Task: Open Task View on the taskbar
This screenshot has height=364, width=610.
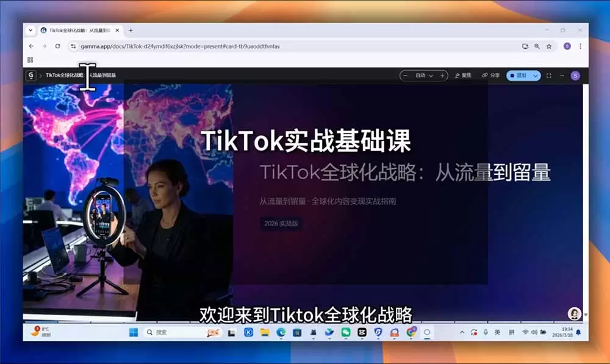Action: pyautogui.click(x=231, y=332)
